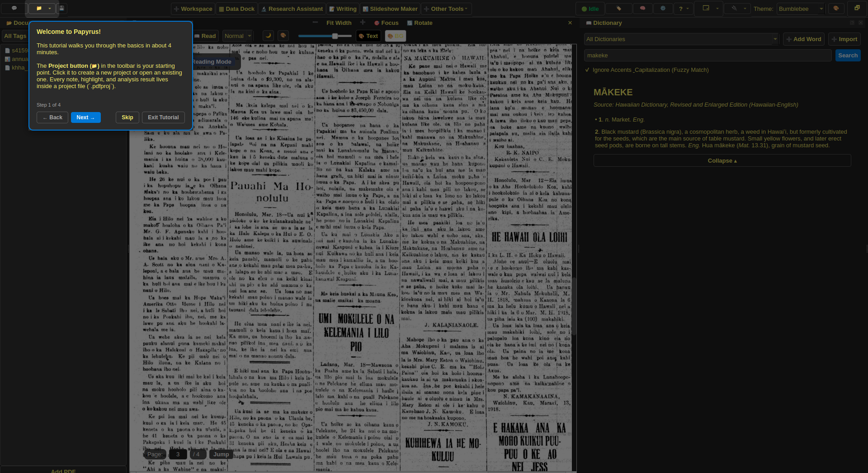This screenshot has height=473, width=868.
Task: Open the Normal mode dropdown
Action: 238,36
